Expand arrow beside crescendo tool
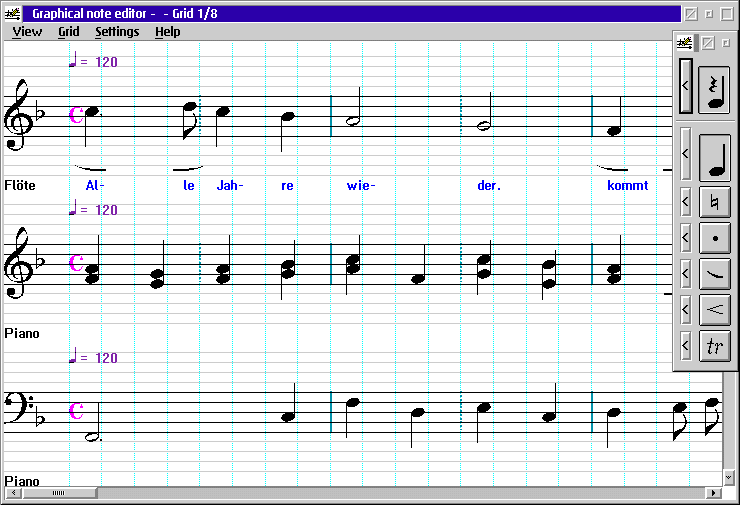Screen dimensions: 740x505 (x=686, y=310)
